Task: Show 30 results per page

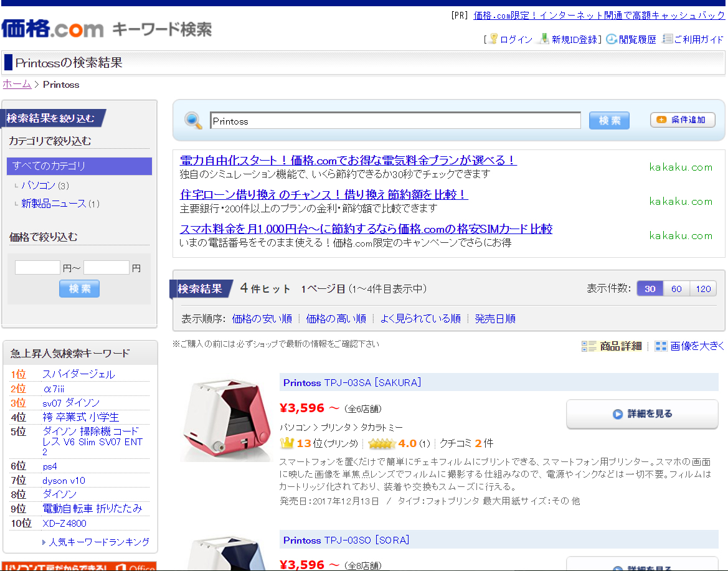Action: [650, 289]
